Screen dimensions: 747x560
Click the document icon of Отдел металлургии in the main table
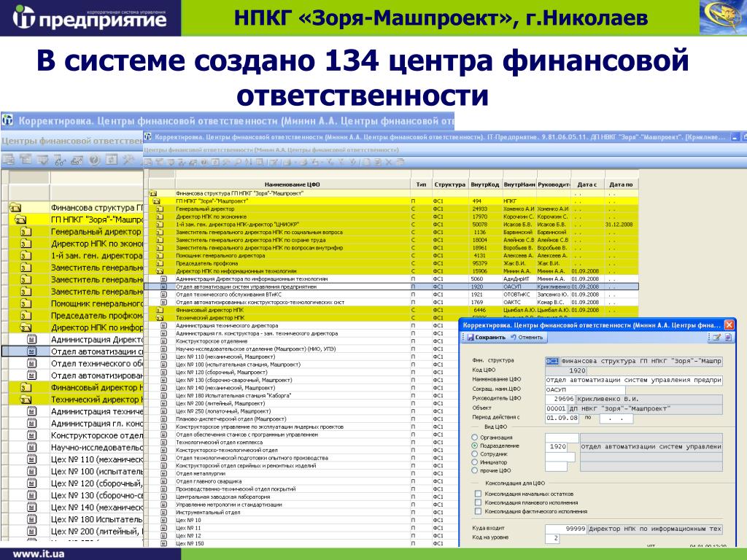(163, 473)
